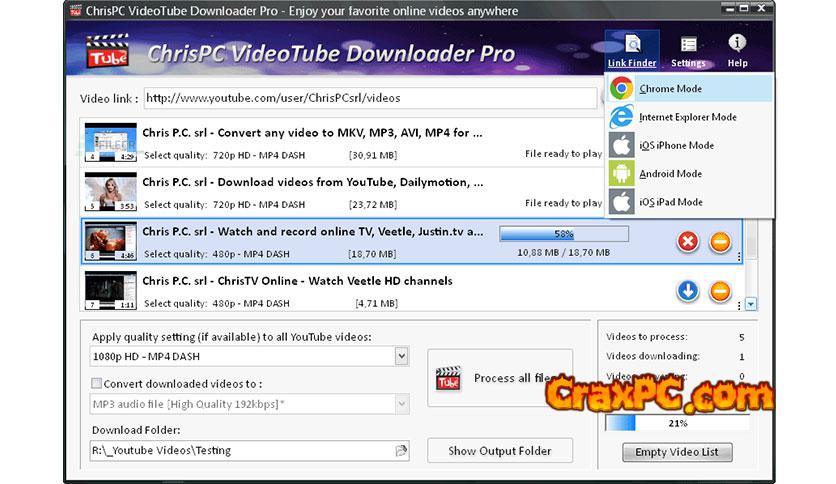Screen dimensions: 836x484
Task: Cancel the Watch and record online TV download
Action: pos(688,242)
